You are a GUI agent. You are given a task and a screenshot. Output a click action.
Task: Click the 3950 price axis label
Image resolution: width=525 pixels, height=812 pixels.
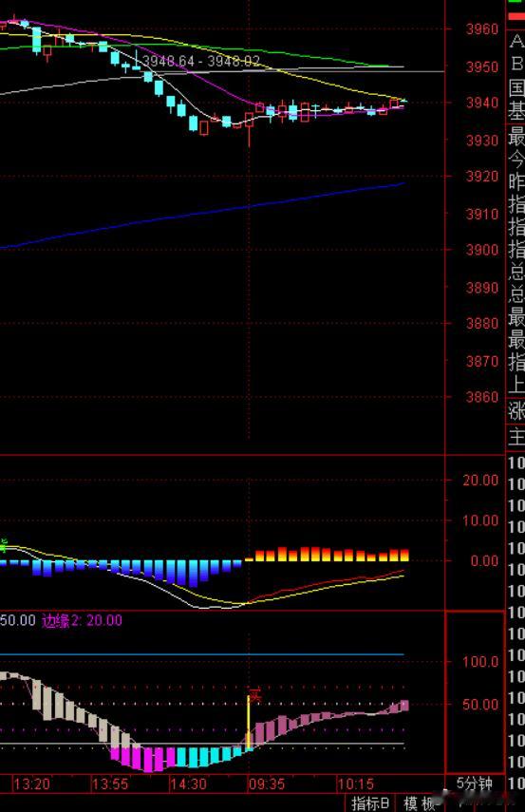[x=481, y=66]
